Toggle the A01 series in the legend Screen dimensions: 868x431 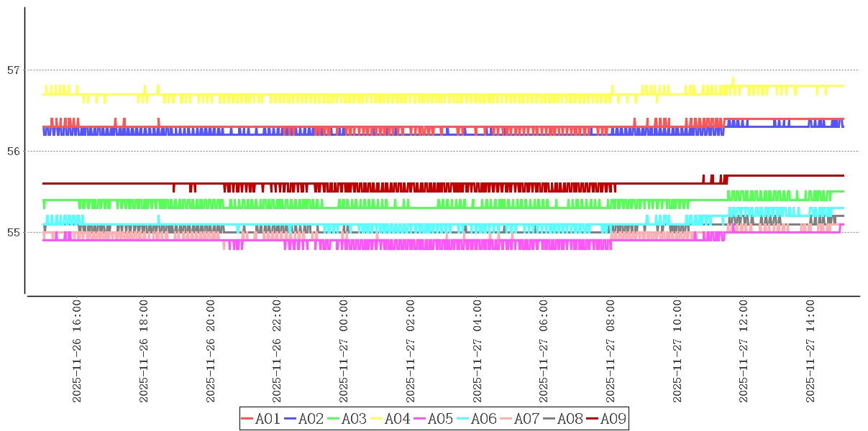coord(261,419)
